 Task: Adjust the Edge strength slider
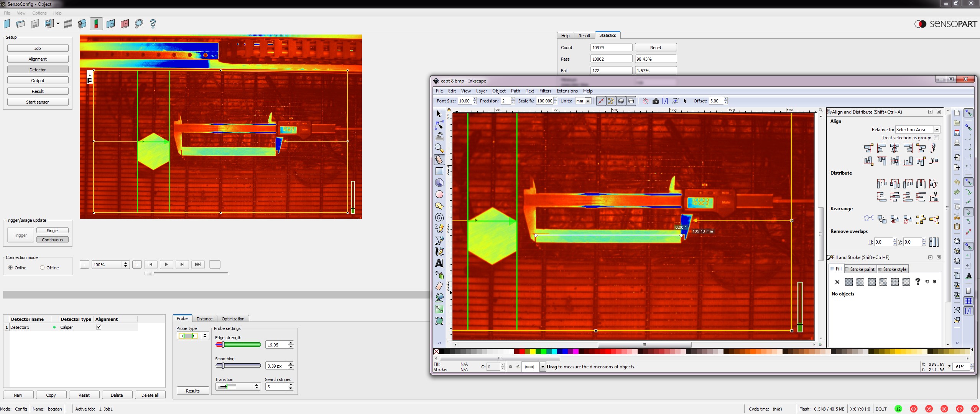coord(223,345)
